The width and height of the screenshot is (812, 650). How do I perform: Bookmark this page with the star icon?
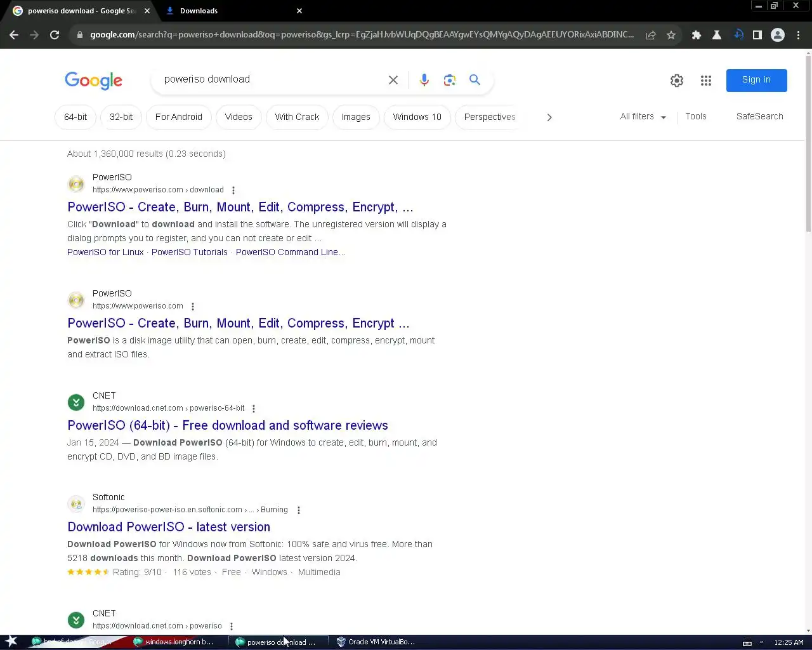click(671, 35)
